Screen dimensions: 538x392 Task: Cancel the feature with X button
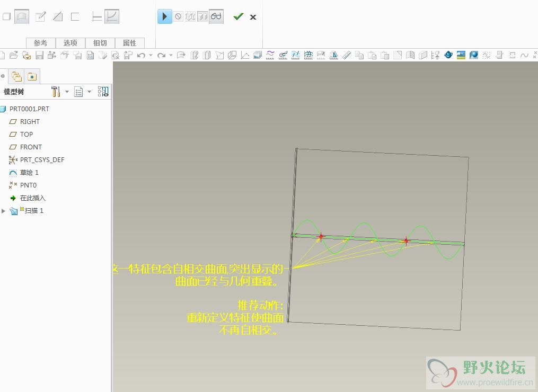click(x=253, y=17)
